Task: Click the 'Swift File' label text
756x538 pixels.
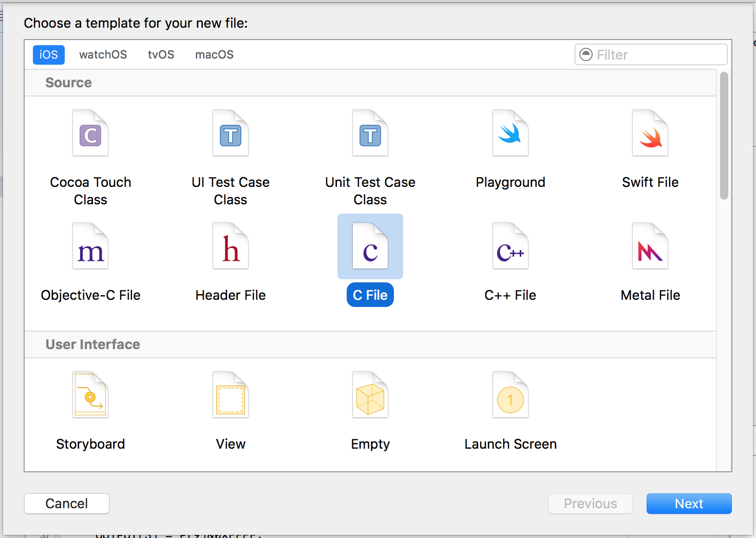Action: [x=650, y=182]
